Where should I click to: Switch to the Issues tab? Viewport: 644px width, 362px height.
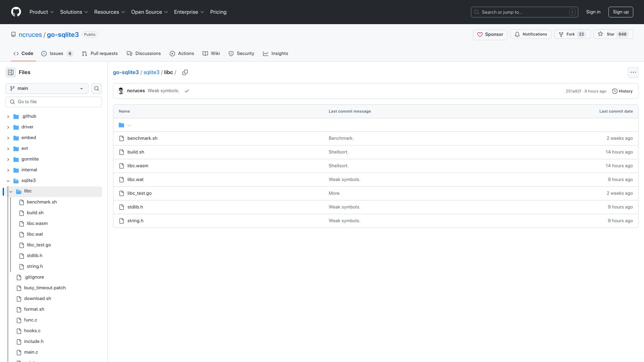tap(57, 54)
